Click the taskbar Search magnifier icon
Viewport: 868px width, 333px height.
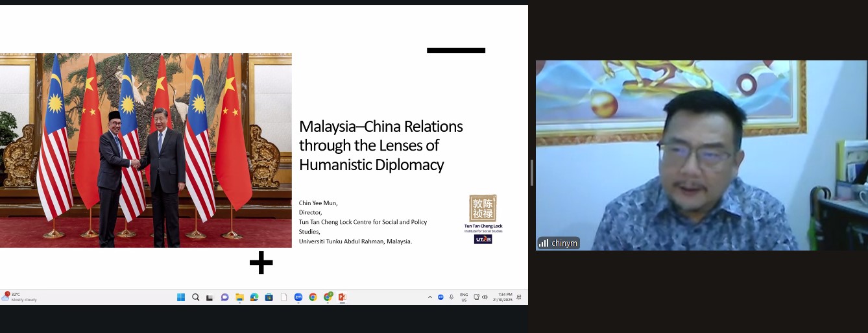click(x=195, y=297)
